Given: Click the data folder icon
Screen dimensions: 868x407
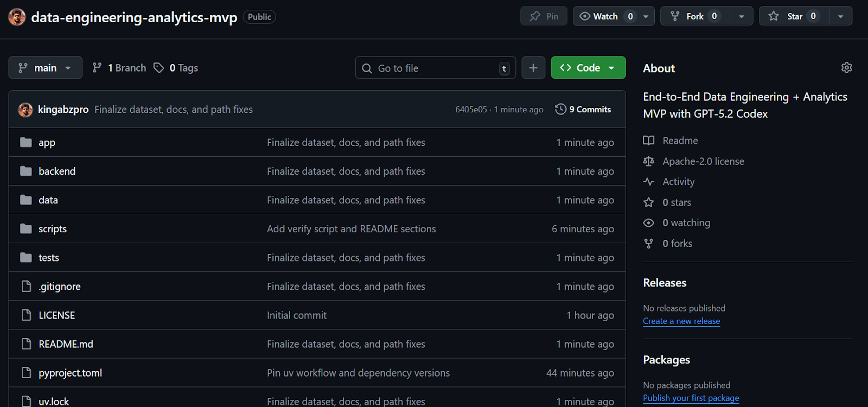Looking at the screenshot, I should (26, 200).
